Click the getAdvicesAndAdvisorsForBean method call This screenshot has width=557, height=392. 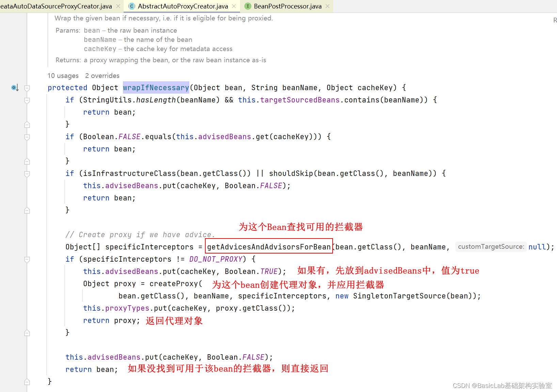[x=269, y=247]
